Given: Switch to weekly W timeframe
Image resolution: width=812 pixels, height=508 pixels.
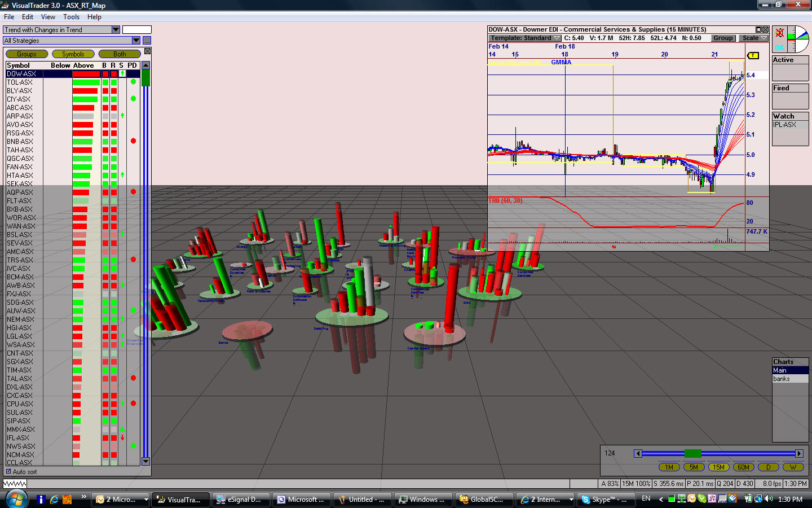Looking at the screenshot, I should point(793,467).
